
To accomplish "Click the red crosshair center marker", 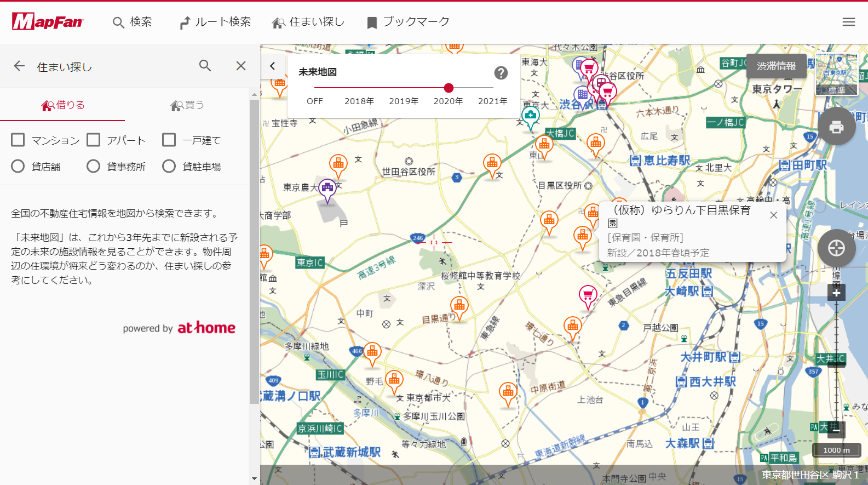I will pyautogui.click(x=434, y=242).
